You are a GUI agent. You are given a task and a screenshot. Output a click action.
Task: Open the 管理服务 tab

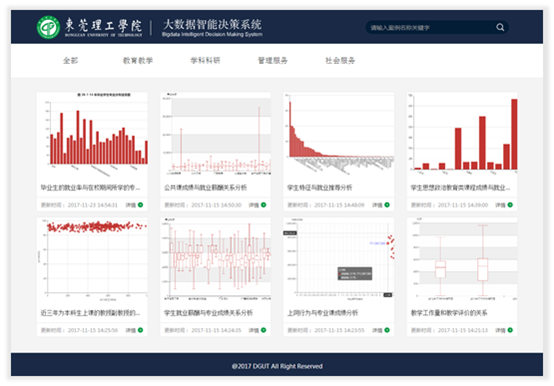point(273,60)
